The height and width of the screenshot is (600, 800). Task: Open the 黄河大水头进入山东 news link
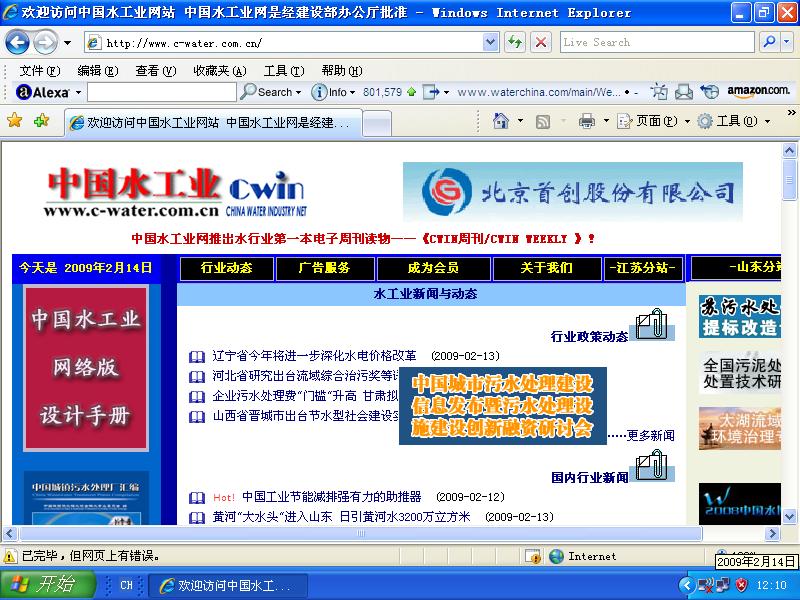pyautogui.click(x=300, y=517)
